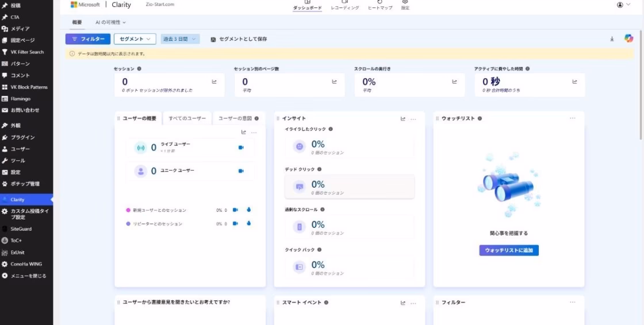
Task: Click the イライラしたクリック insight card
Action: click(x=350, y=146)
